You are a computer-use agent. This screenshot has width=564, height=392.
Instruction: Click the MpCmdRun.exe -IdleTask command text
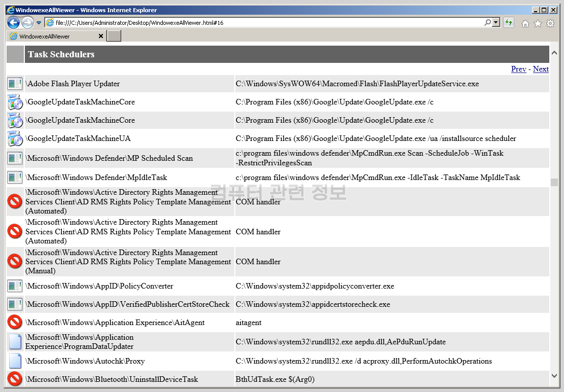[x=378, y=177]
